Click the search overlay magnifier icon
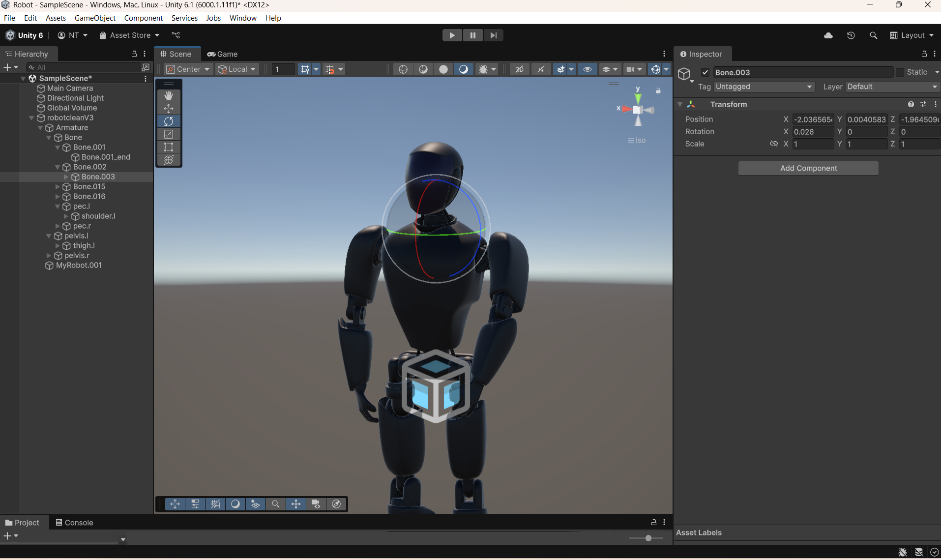The height and width of the screenshot is (560, 941). 276,504
